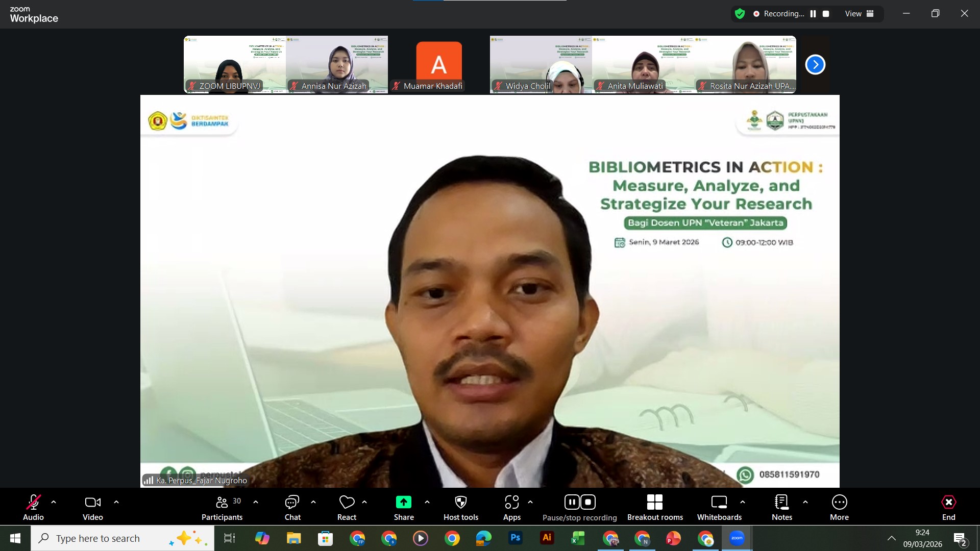Viewport: 980px width, 551px height.
Task: Open the Notes icon
Action: [781, 503]
